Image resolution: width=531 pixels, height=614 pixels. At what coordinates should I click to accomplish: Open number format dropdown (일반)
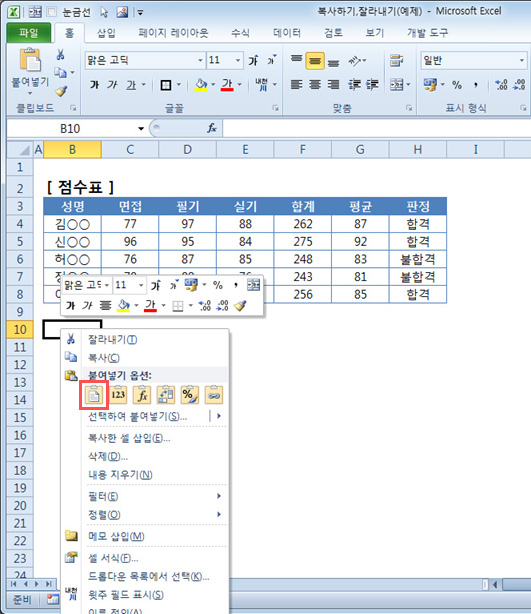[x=522, y=60]
